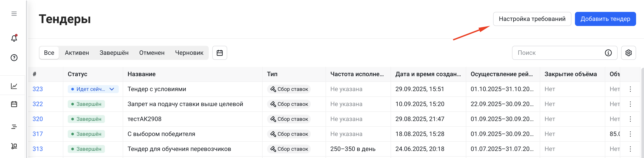Click the date filter calendar button
The height and width of the screenshot is (158, 644).
[220, 53]
